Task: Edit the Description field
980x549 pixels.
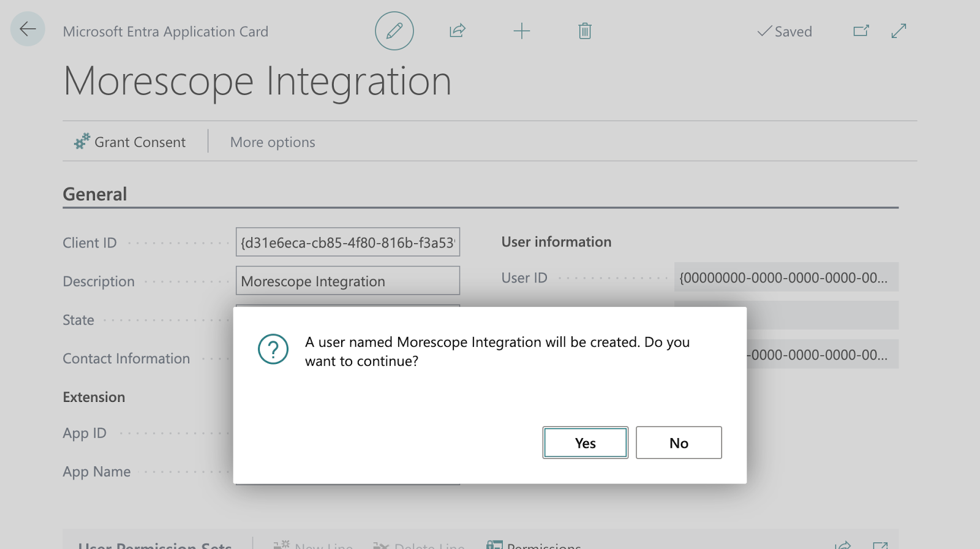Action: (348, 281)
